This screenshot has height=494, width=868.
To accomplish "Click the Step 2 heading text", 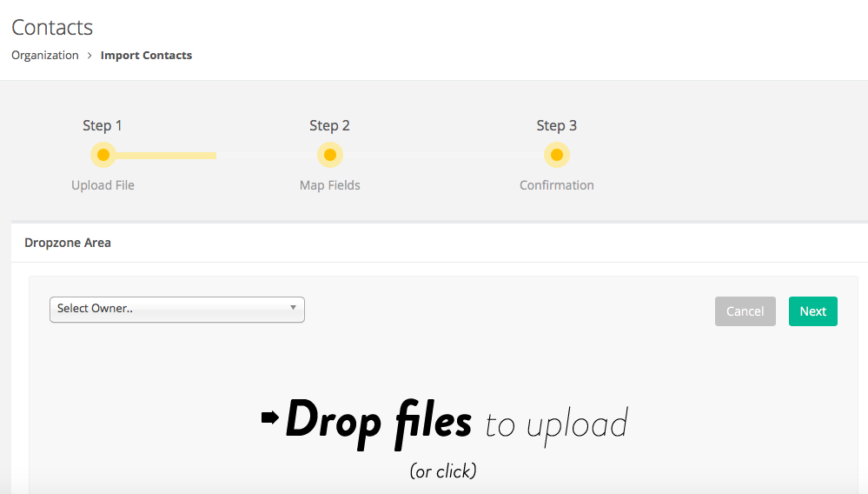I will point(329,126).
